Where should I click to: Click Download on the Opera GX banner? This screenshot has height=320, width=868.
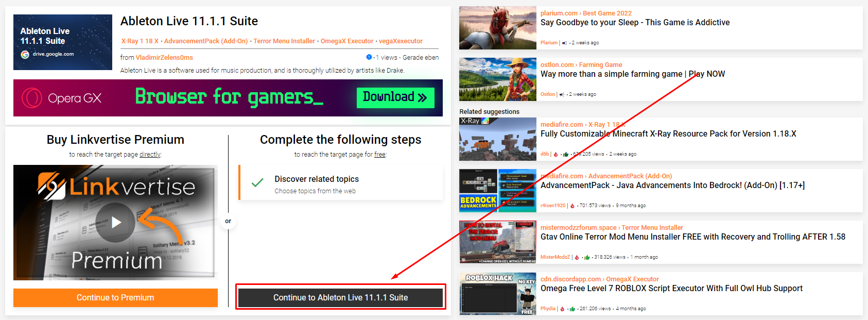[x=395, y=97]
